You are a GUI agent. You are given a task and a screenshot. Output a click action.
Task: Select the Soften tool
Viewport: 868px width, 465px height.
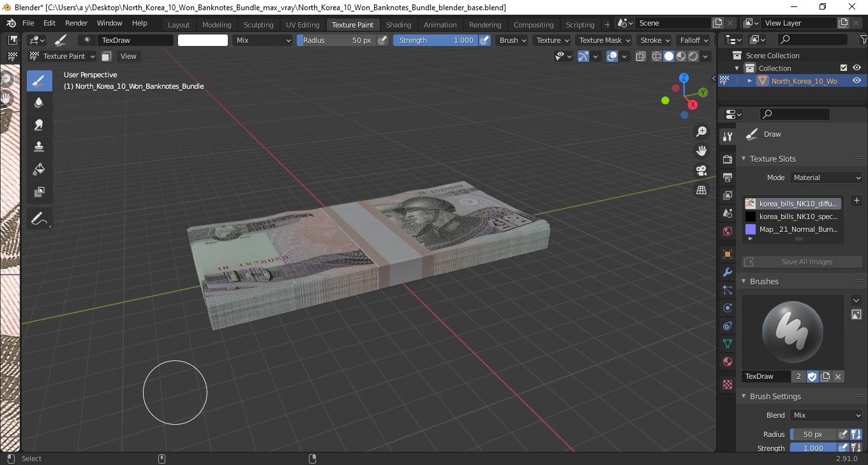[39, 102]
